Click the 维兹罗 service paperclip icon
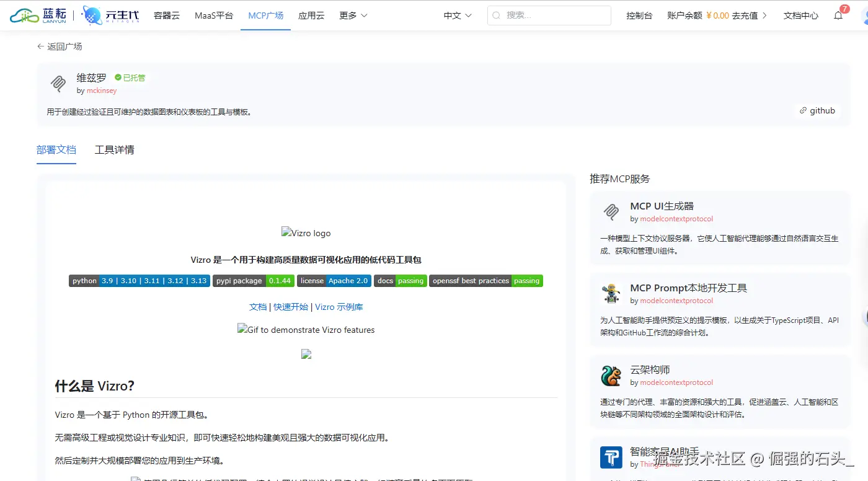The width and height of the screenshot is (868, 481). click(x=57, y=83)
